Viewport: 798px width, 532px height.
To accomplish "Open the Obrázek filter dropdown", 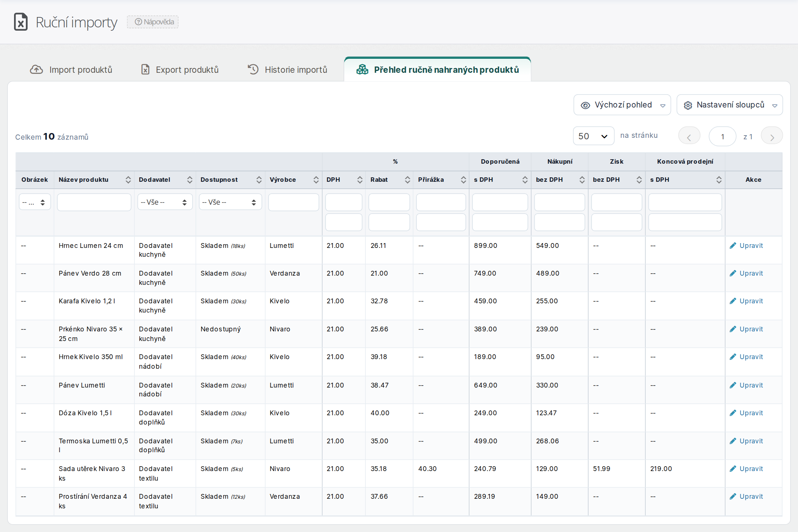I will [x=35, y=202].
